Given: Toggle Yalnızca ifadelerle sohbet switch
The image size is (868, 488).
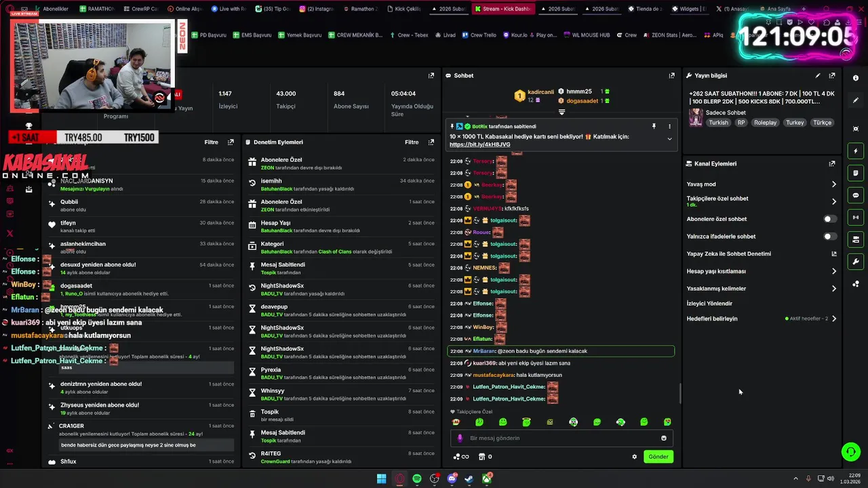Looking at the screenshot, I should tap(829, 237).
